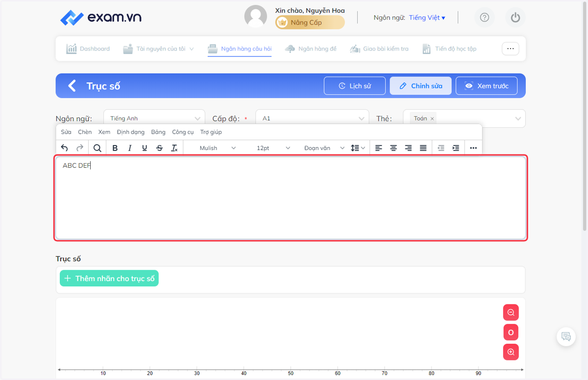Open the user profile avatar
588x380 pixels.
coord(256,17)
